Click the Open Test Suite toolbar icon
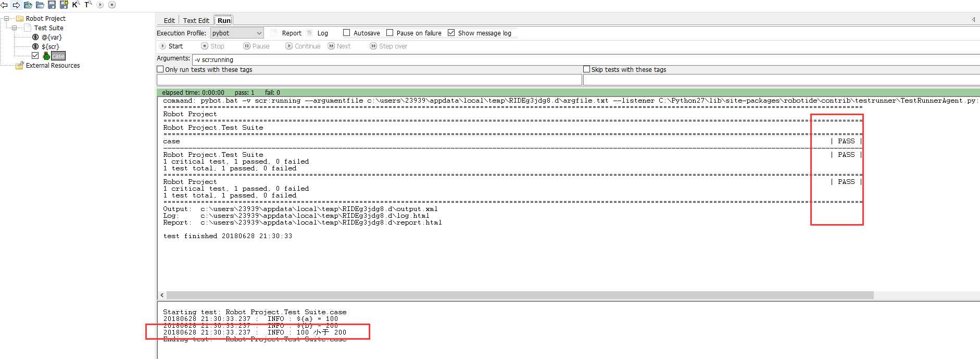 tap(28, 5)
